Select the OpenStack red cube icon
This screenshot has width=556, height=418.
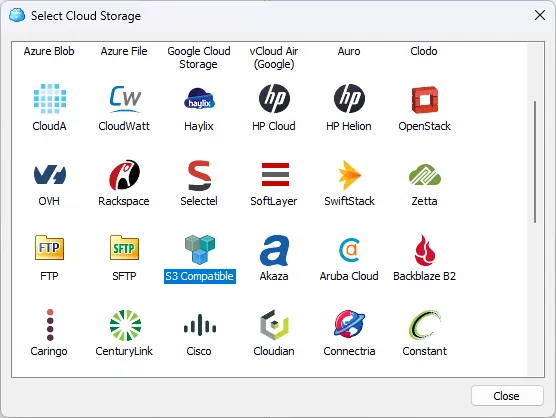(x=424, y=99)
